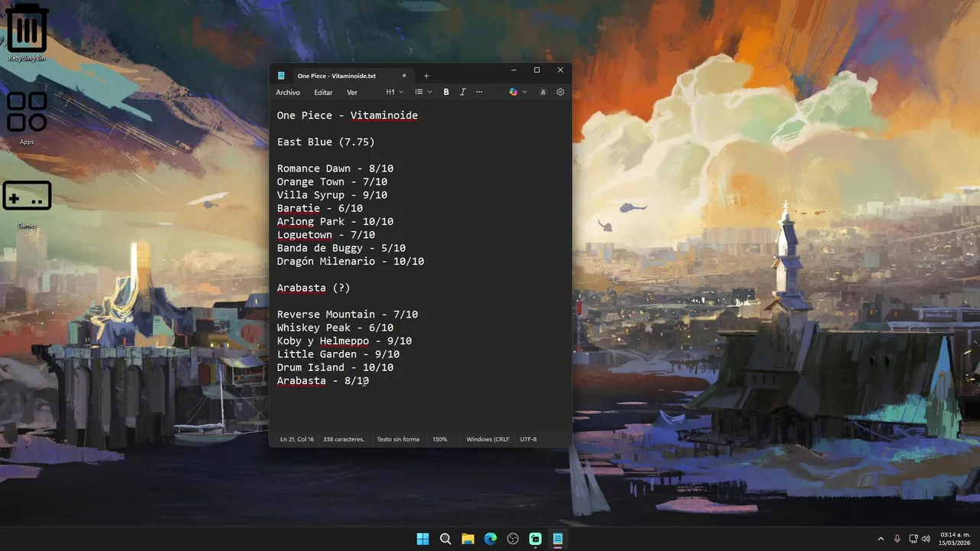
Task: Click the Arlong Park - 10/10 line
Action: (335, 222)
